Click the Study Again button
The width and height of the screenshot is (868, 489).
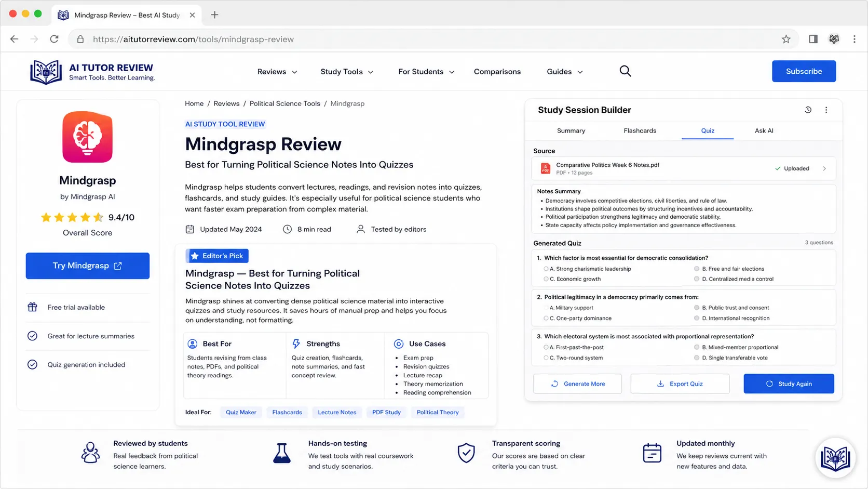click(x=789, y=384)
